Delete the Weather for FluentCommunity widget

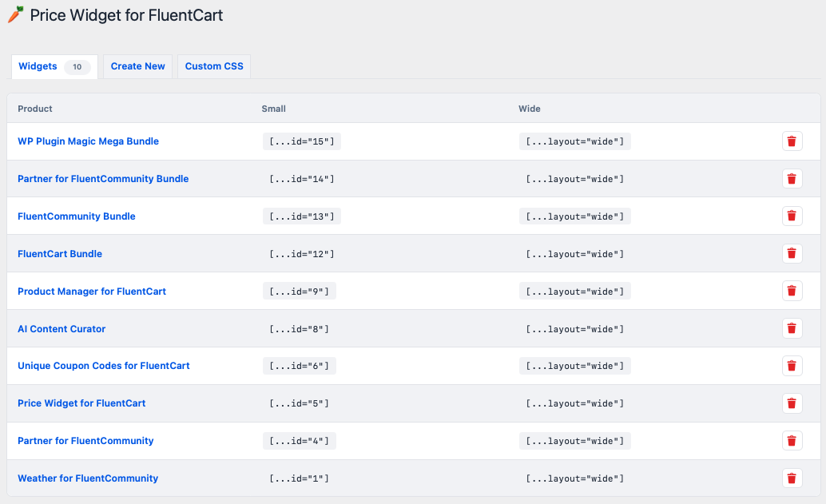792,478
